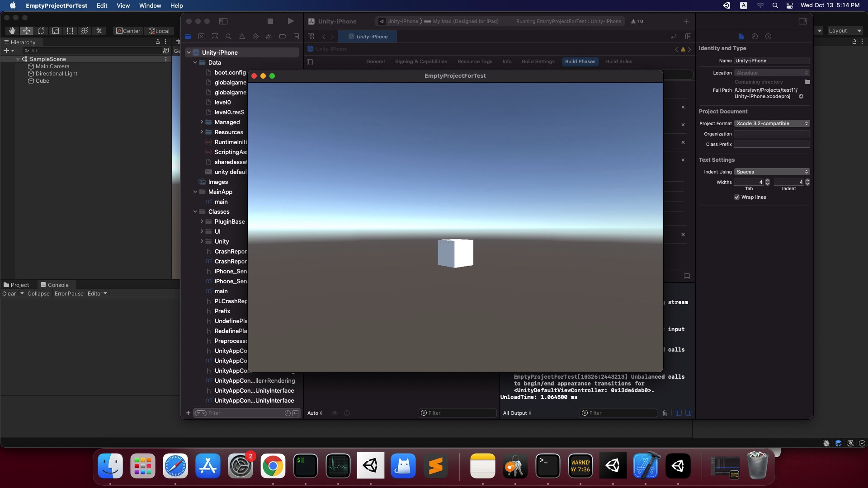Go back in Xcode editor history
868x488 pixels.
click(x=324, y=37)
